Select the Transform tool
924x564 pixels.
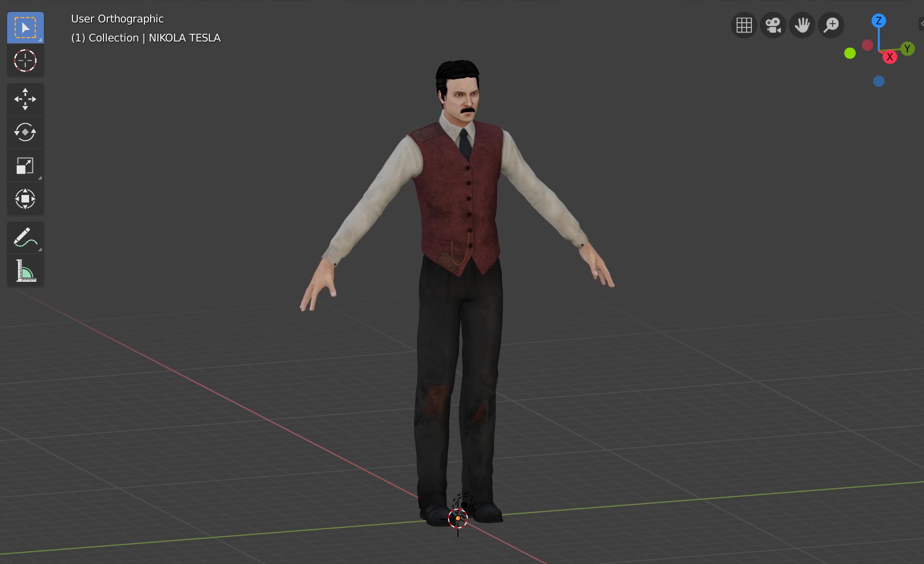pos(25,199)
